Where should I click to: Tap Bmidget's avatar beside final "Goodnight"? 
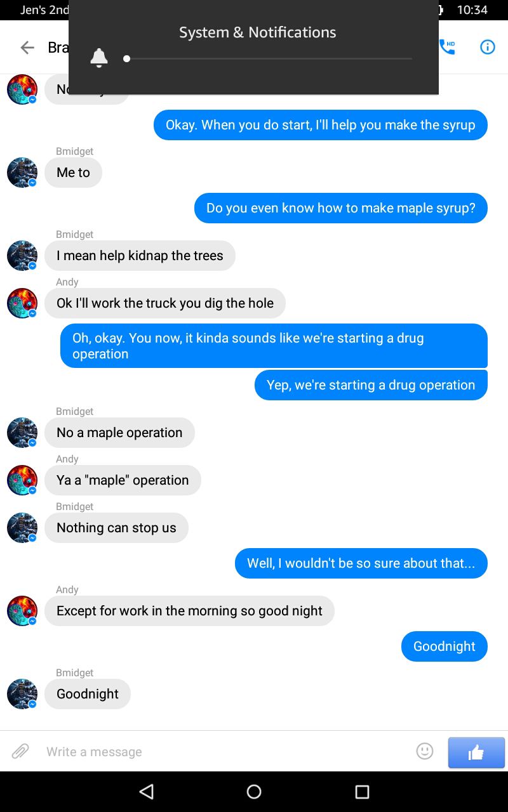coord(22,694)
